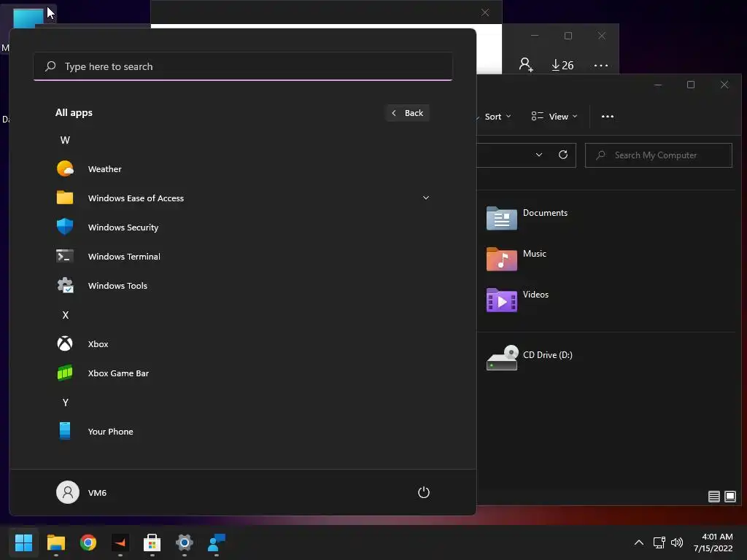Open the VM6 user account menu
Image resolution: width=747 pixels, height=560 pixels.
(82, 492)
